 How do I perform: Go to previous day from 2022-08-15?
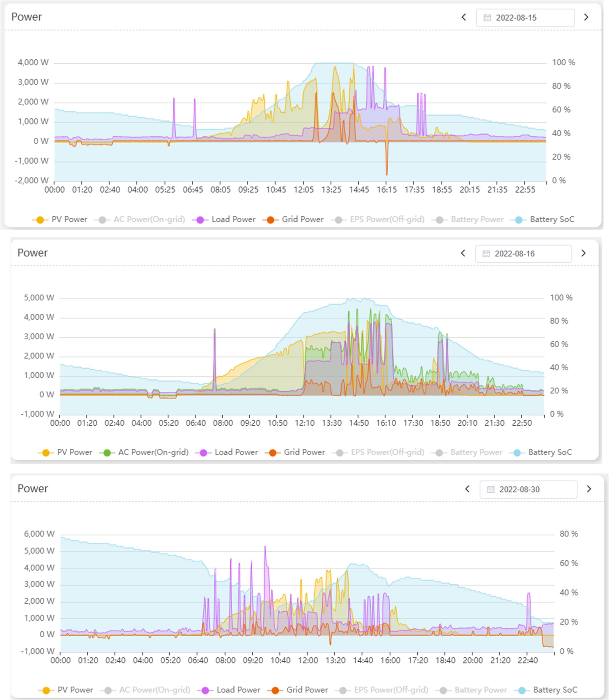click(x=464, y=17)
